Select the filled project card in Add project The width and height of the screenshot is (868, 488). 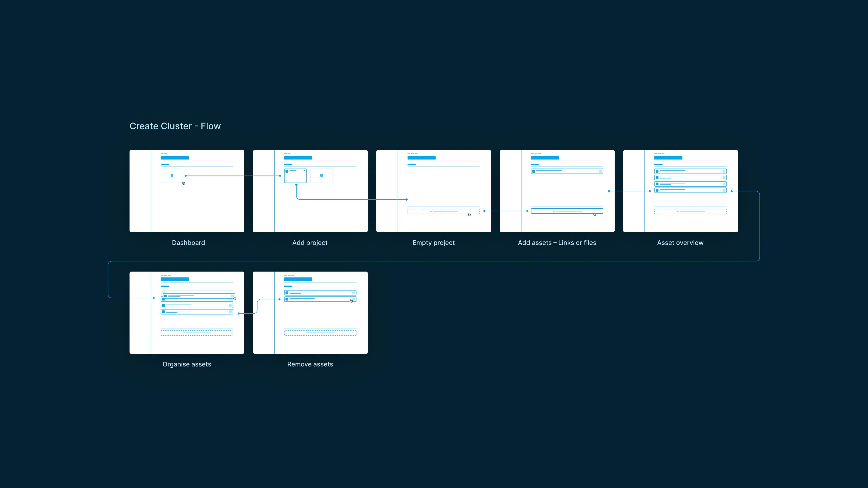[295, 176]
